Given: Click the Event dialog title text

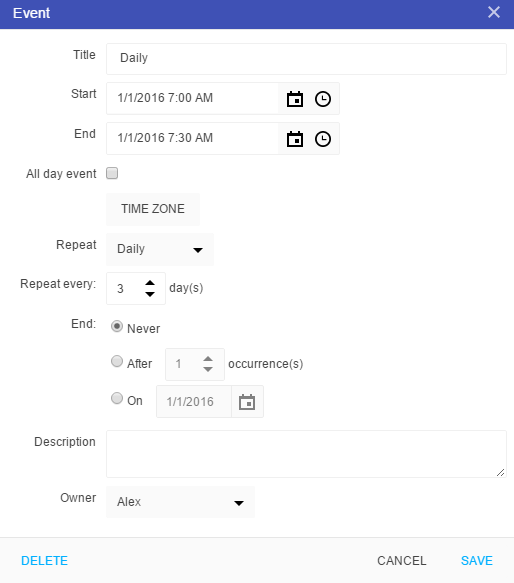Looking at the screenshot, I should coord(31,13).
